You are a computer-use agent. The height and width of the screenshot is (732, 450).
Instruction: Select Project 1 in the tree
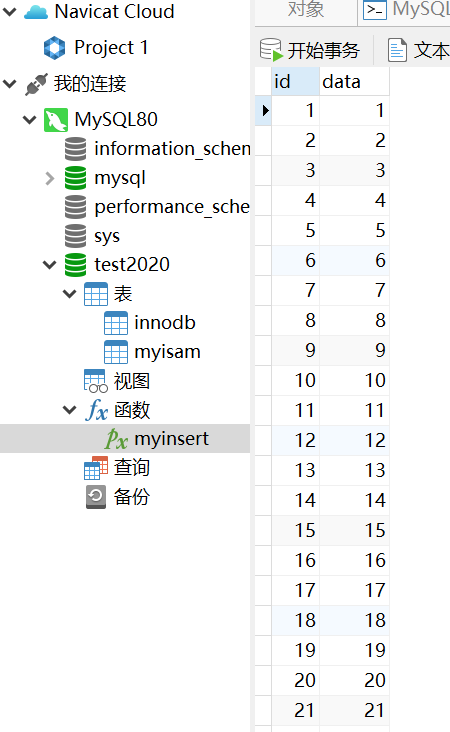[x=111, y=48]
